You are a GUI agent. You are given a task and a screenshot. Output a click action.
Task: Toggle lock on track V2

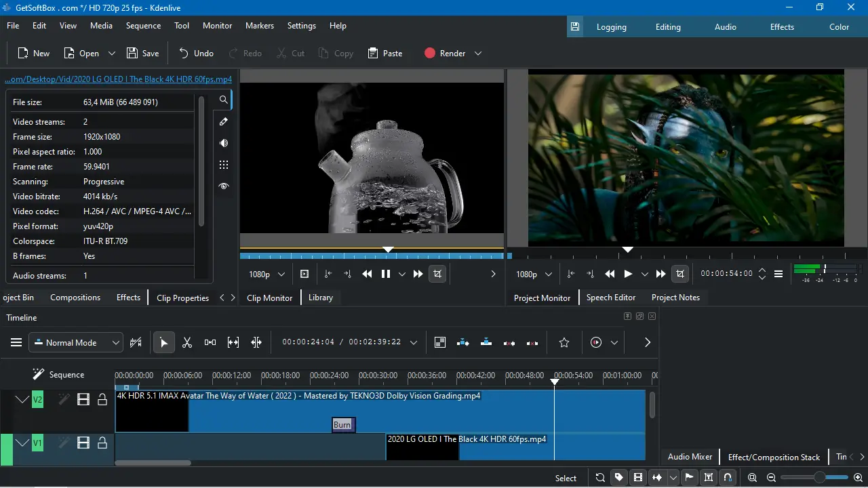102,400
